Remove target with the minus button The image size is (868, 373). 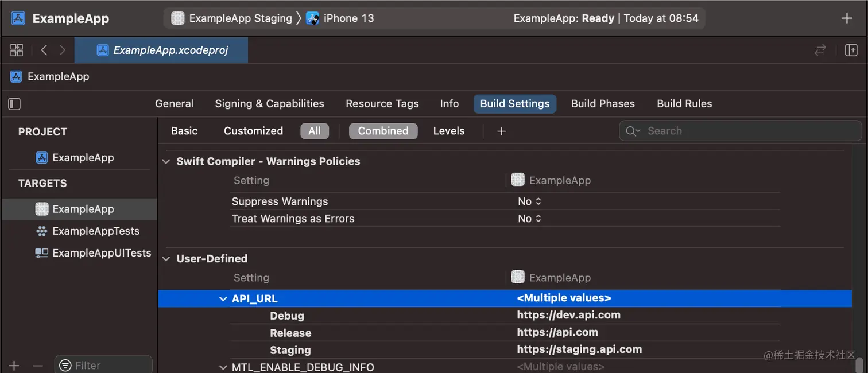(x=38, y=366)
